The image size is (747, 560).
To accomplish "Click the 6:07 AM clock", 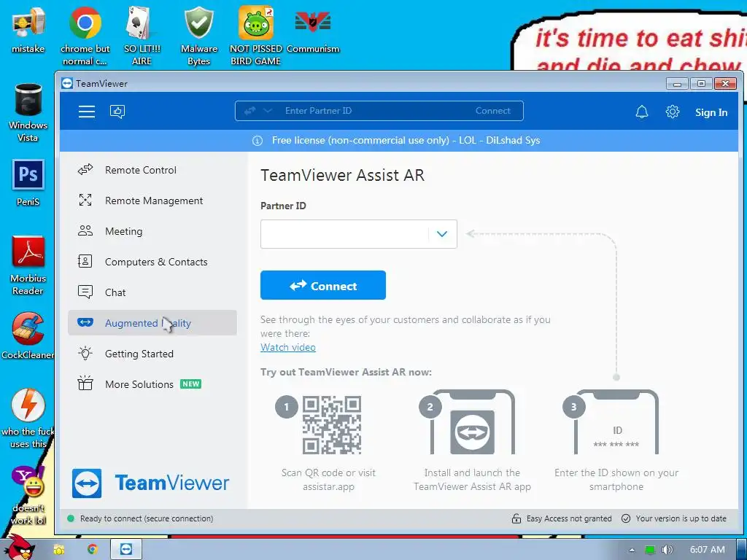I will (707, 550).
